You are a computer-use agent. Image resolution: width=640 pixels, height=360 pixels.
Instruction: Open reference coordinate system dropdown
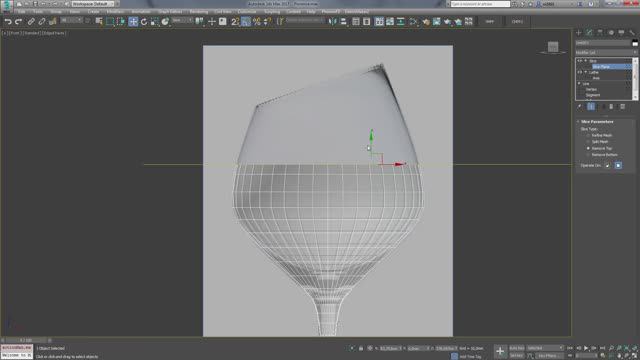(x=182, y=20)
